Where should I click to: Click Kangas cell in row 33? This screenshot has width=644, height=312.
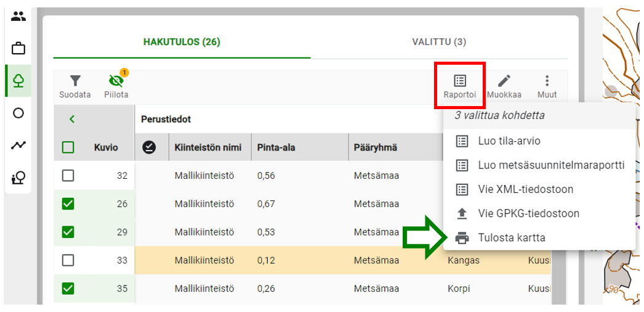tap(464, 261)
